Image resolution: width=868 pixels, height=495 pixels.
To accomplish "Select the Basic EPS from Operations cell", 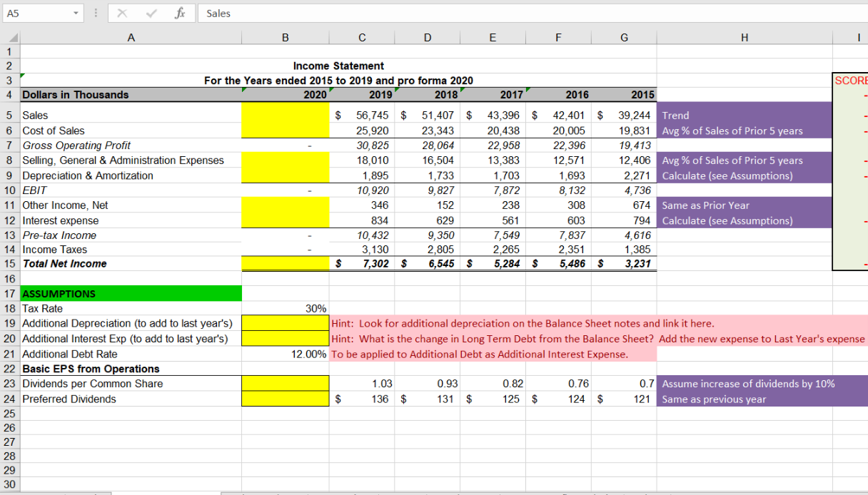I will (x=85, y=369).
